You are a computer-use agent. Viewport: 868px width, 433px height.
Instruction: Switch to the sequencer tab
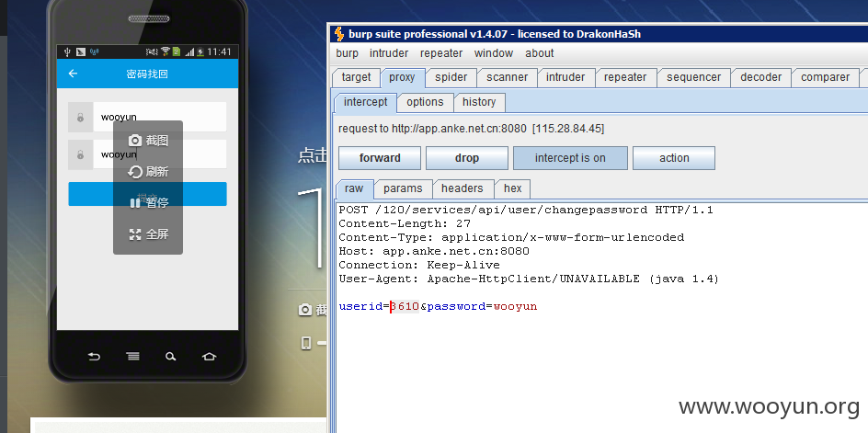click(x=693, y=77)
